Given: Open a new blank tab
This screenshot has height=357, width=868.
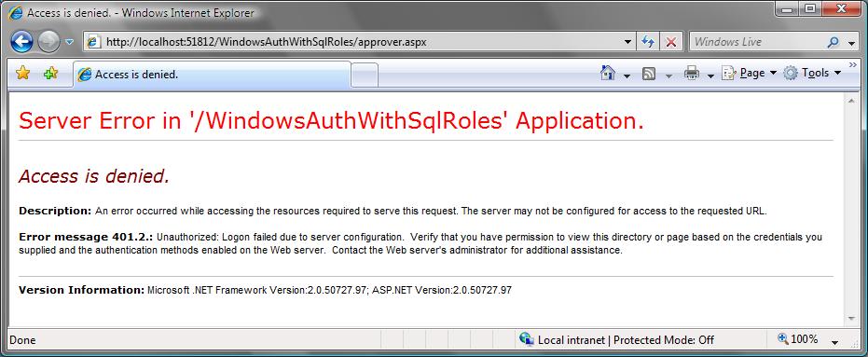Looking at the screenshot, I should [x=365, y=76].
